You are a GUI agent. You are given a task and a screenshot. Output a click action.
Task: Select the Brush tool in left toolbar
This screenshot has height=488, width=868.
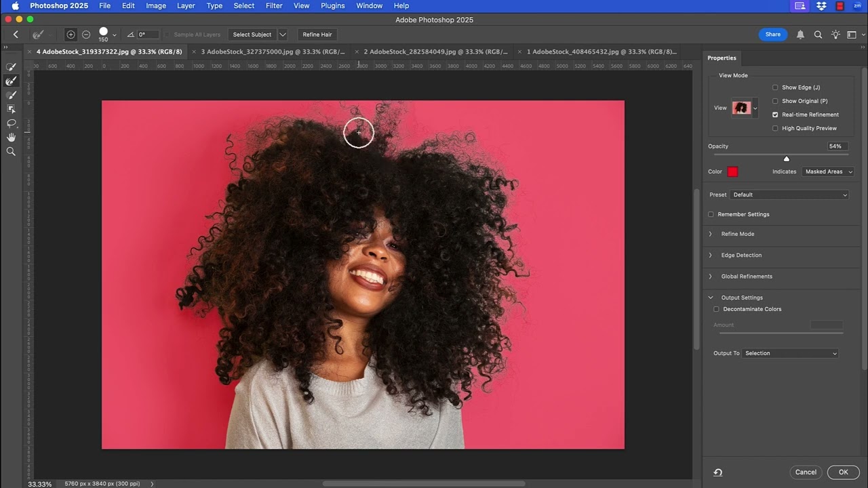click(x=11, y=95)
